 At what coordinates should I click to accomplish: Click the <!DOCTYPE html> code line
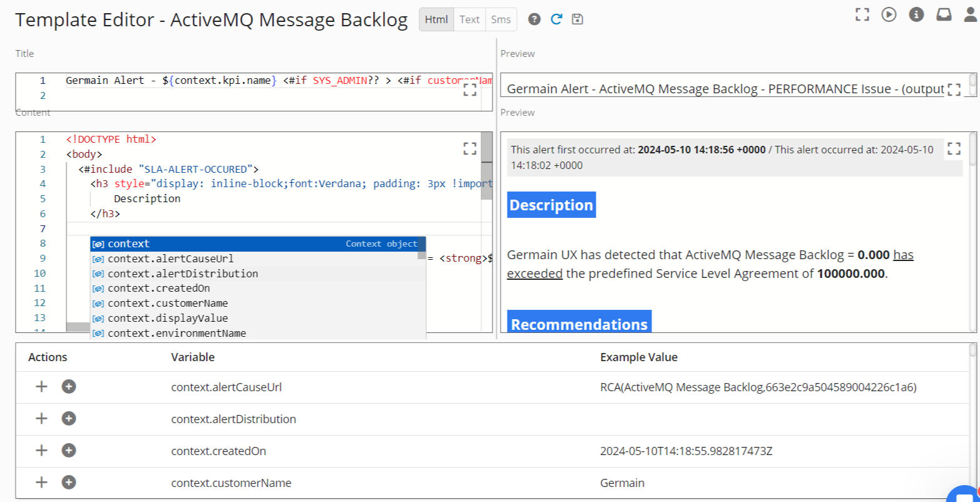[111, 139]
